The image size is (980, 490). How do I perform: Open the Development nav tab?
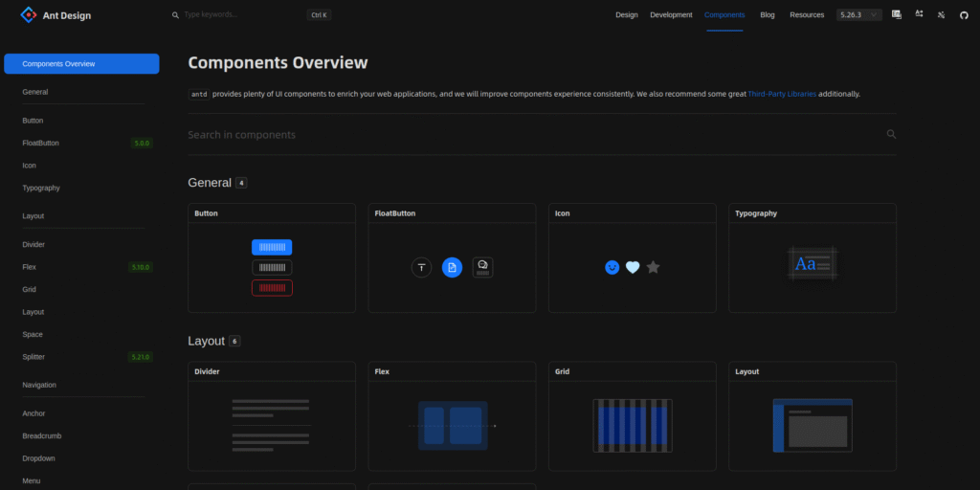pos(671,15)
